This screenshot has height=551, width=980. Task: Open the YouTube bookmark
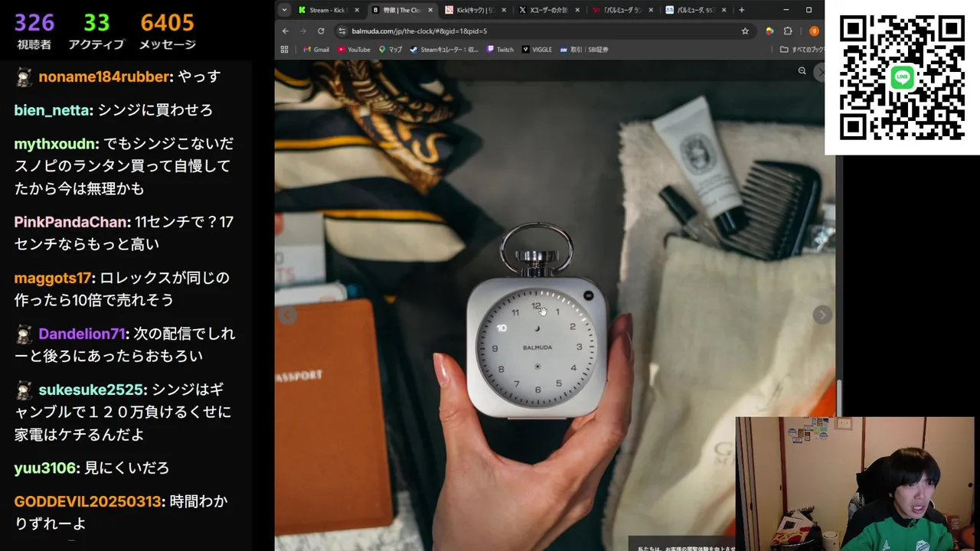(354, 49)
